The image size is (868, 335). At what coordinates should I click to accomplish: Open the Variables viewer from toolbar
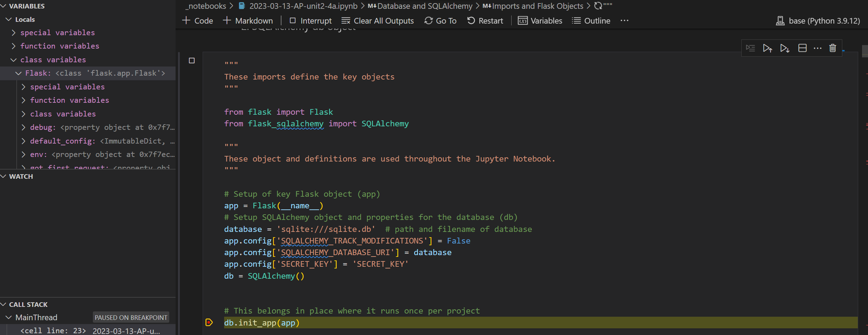pos(540,21)
